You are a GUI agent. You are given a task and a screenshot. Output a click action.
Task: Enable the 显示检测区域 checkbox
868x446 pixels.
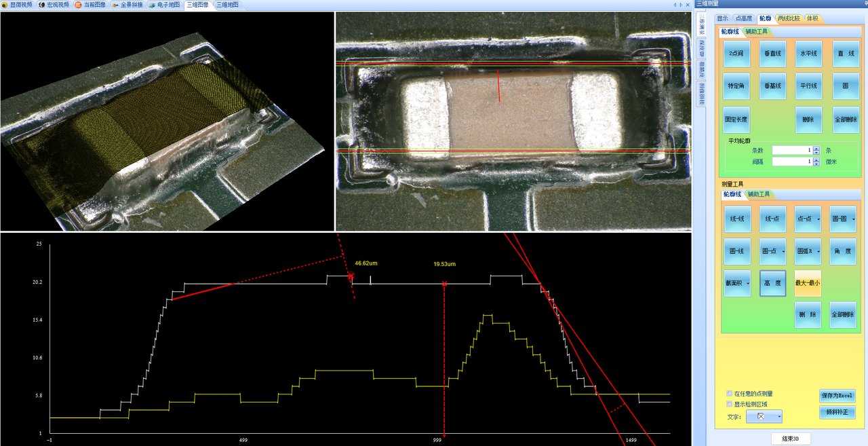730,403
